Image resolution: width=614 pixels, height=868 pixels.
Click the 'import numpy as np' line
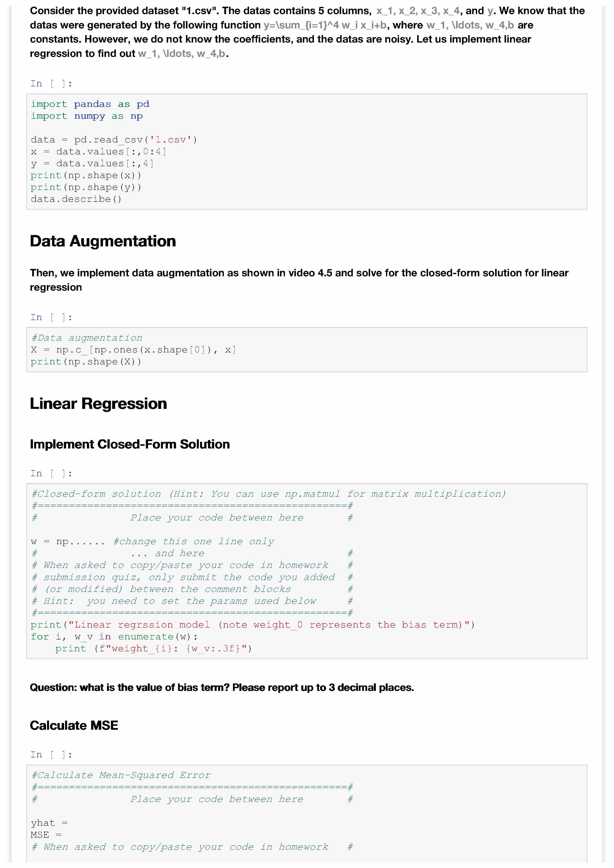87,116
